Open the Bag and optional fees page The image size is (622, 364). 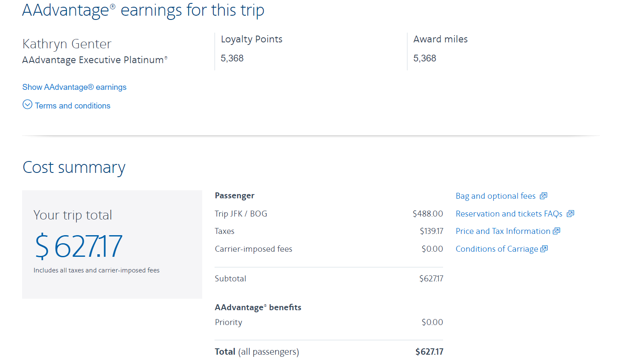click(495, 196)
